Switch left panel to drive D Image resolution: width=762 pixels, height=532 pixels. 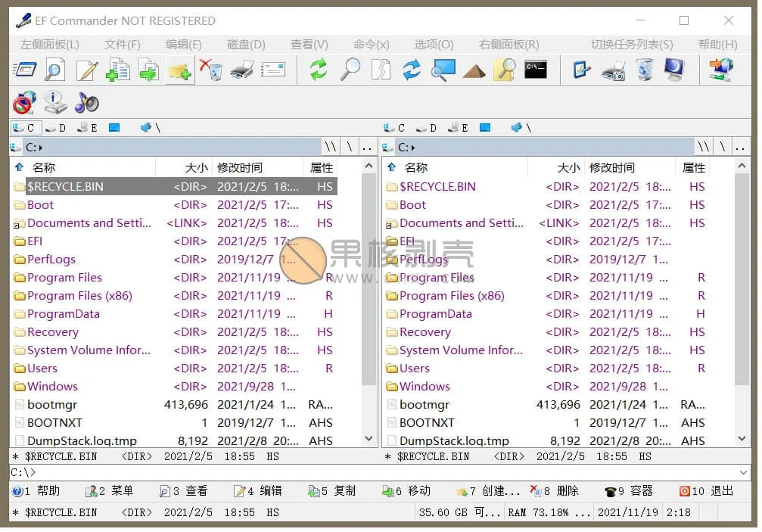pyautogui.click(x=55, y=128)
